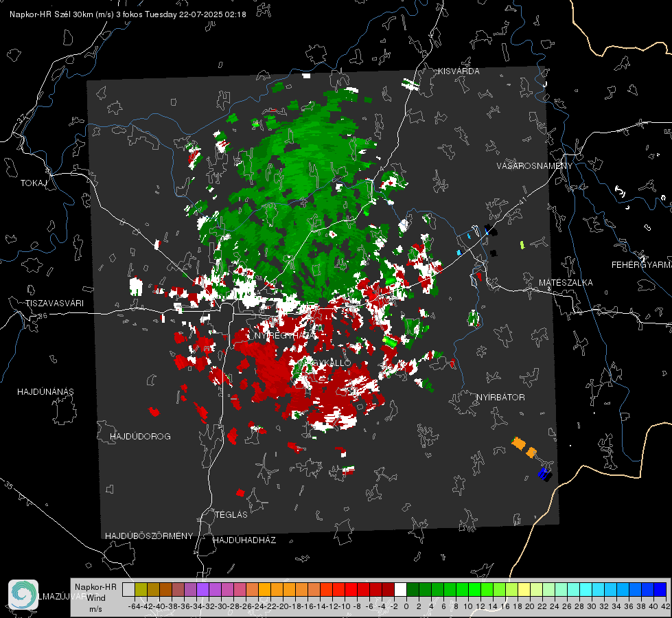The image size is (672, 618).
Task: Click the NAGYKÁLLÓ label
Action: point(325,363)
